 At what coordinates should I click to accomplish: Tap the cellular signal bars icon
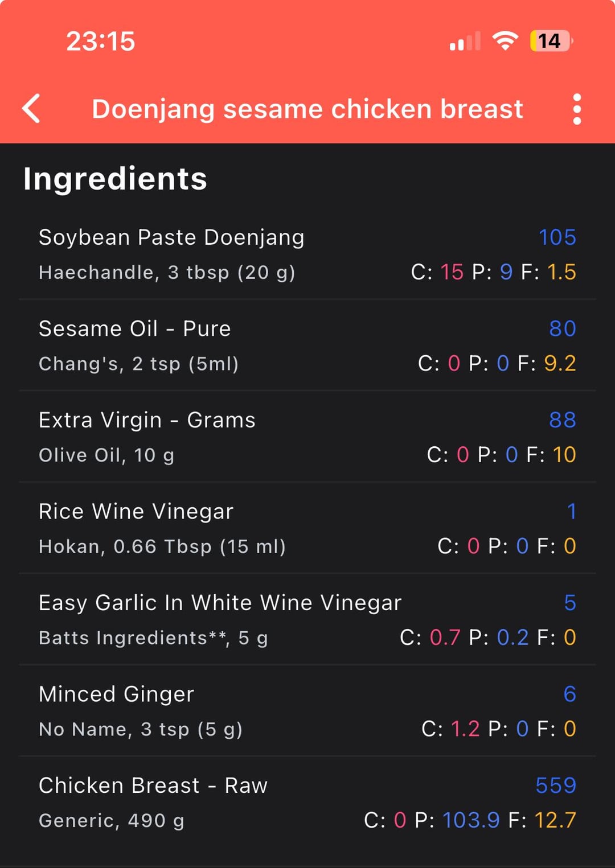[x=465, y=42]
